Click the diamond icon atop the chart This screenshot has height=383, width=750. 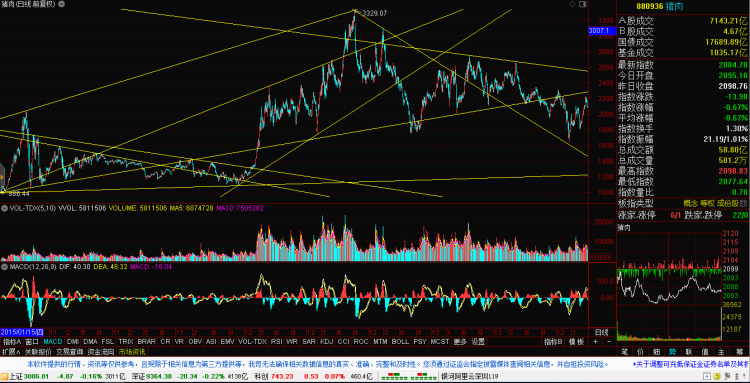(x=573, y=4)
